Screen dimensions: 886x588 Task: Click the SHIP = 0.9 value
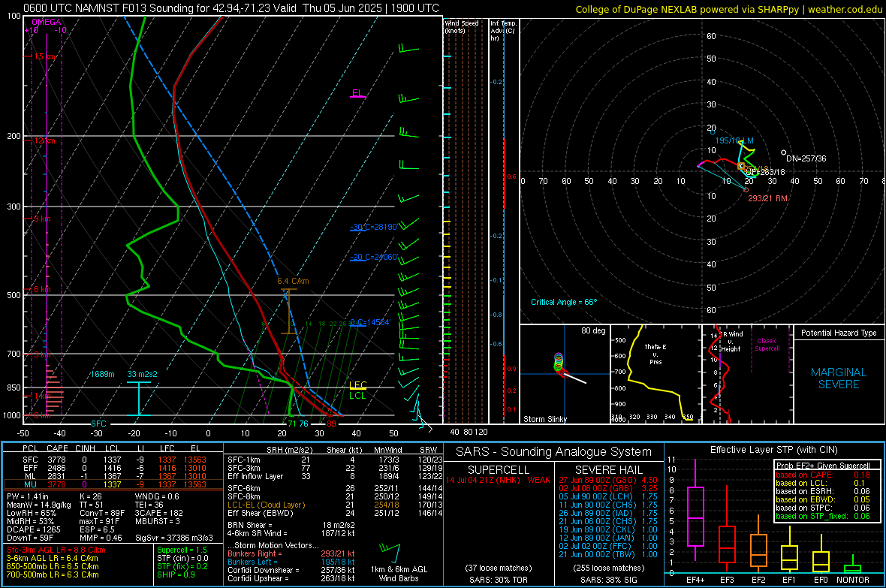pos(176,574)
